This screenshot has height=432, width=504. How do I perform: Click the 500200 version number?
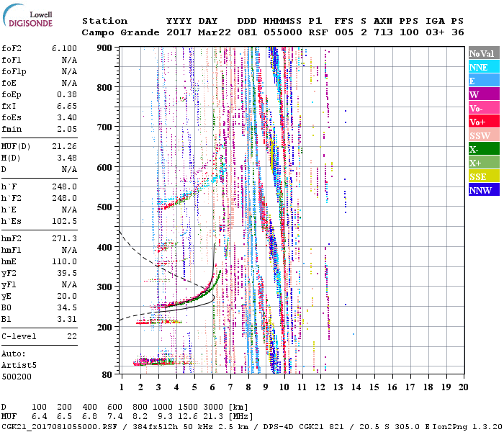click(17, 377)
